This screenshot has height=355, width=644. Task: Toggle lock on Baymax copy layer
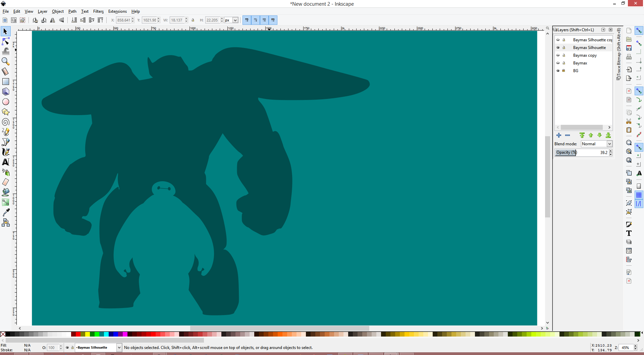coord(564,55)
